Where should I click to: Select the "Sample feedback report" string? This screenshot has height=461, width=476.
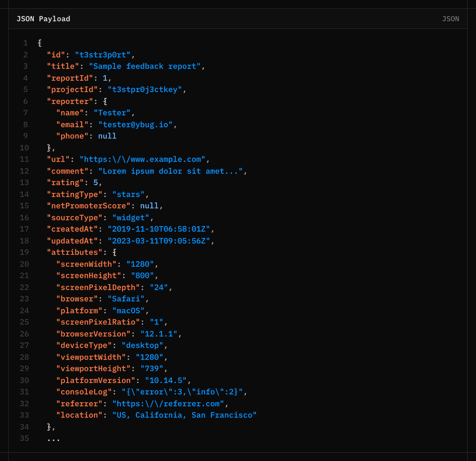pos(145,66)
